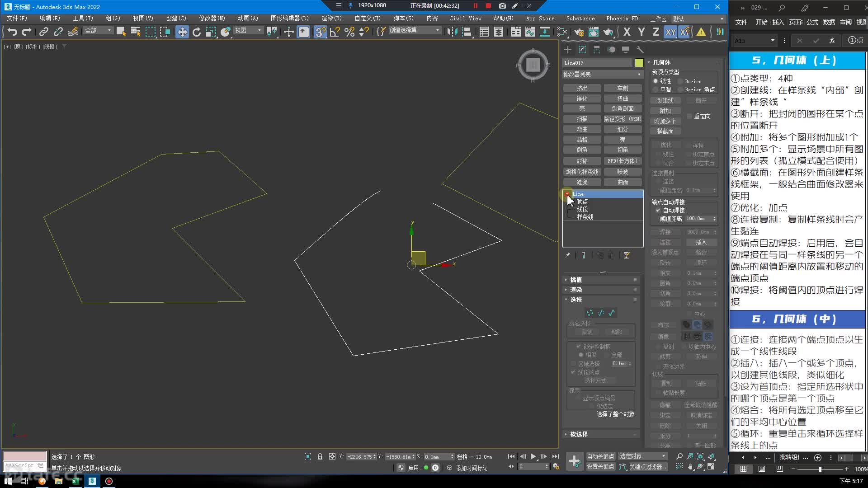Toggle the Angle Snap button
The width and height of the screenshot is (868, 488).
[x=335, y=32]
